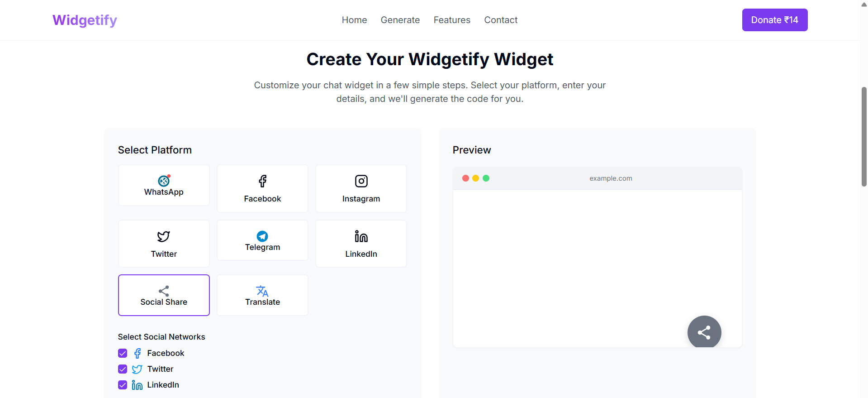This screenshot has height=398, width=868.
Task: Select the WhatsApp platform icon
Action: pyautogui.click(x=163, y=181)
